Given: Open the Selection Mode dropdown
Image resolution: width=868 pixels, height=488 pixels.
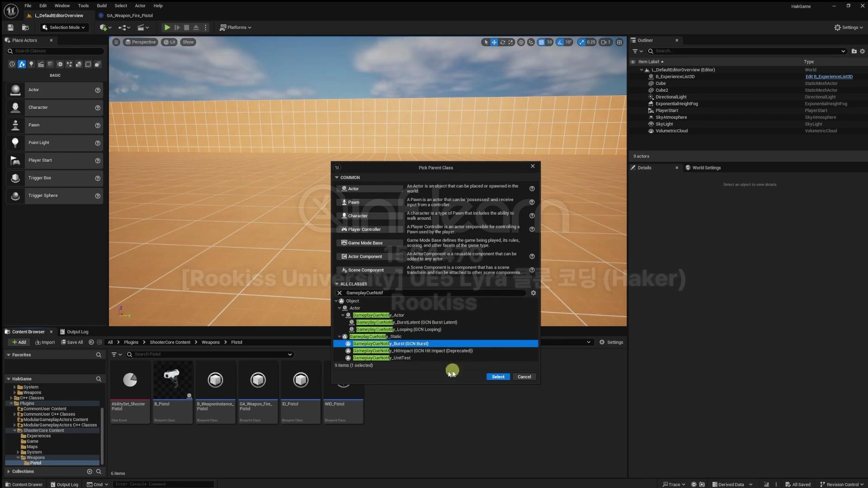Looking at the screenshot, I should click(x=64, y=28).
